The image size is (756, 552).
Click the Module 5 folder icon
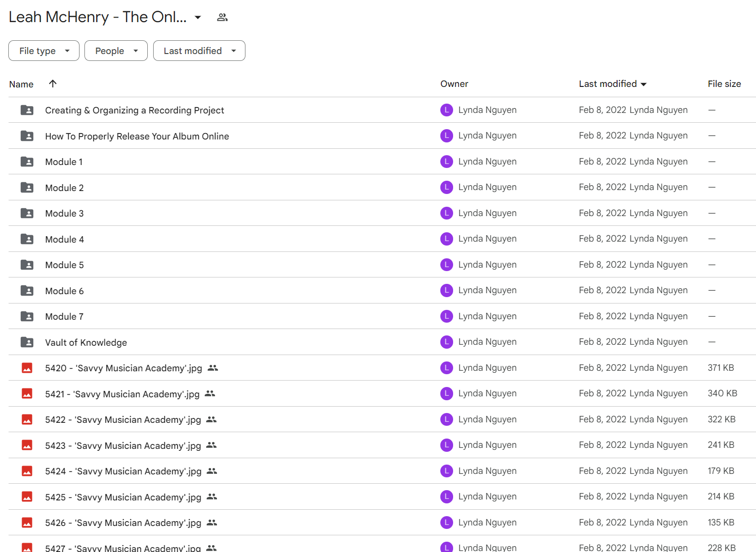[x=27, y=265]
